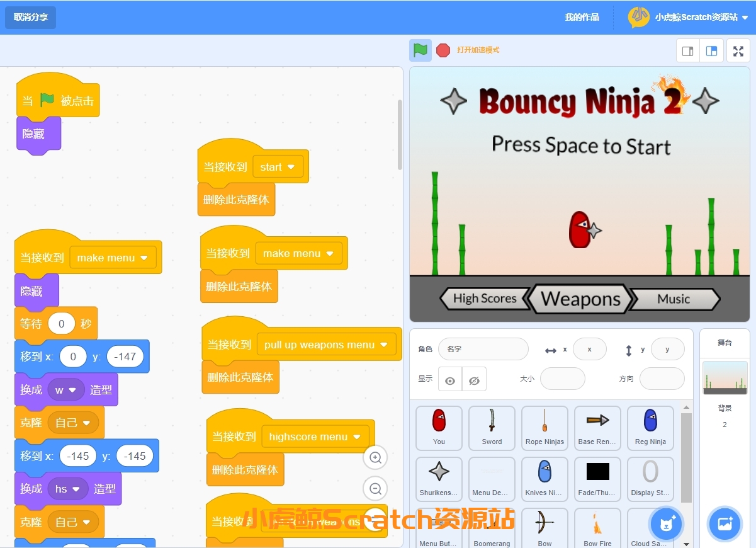Show the sprite with the eye icon
This screenshot has height=548, width=756.
[x=450, y=380]
